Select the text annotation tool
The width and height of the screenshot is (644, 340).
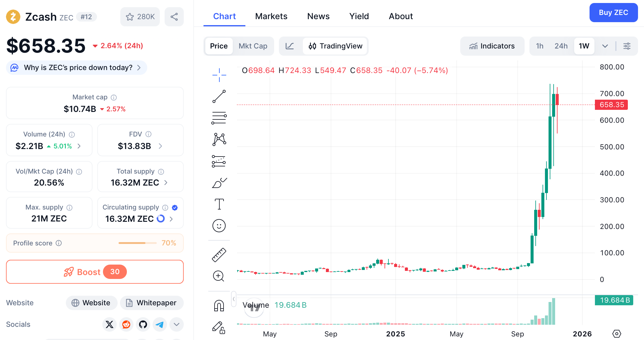pos(219,204)
